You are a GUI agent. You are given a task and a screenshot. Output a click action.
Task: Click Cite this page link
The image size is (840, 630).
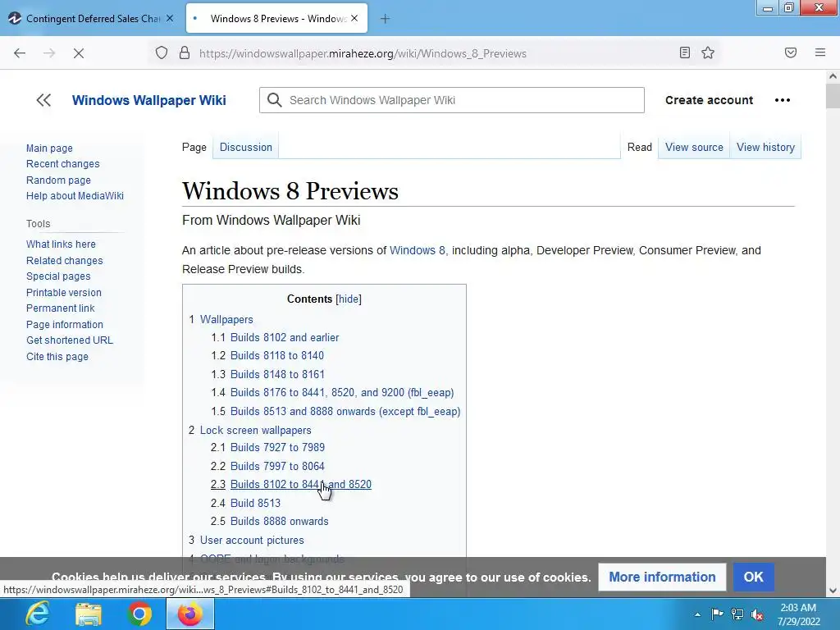pos(57,357)
